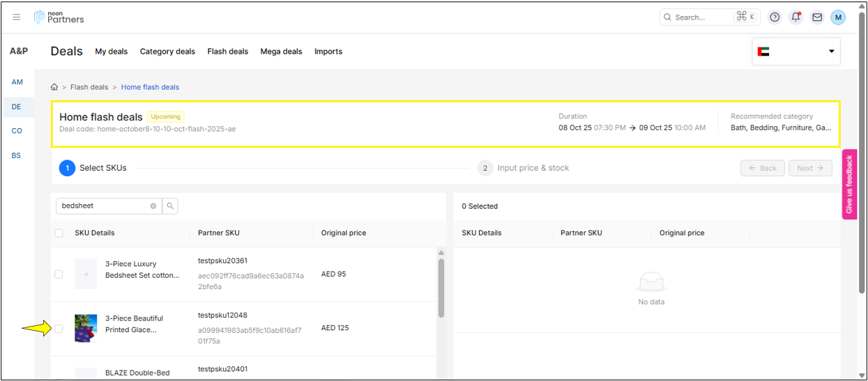Click the home breadcrumb icon
The height and width of the screenshot is (381, 868).
(54, 87)
